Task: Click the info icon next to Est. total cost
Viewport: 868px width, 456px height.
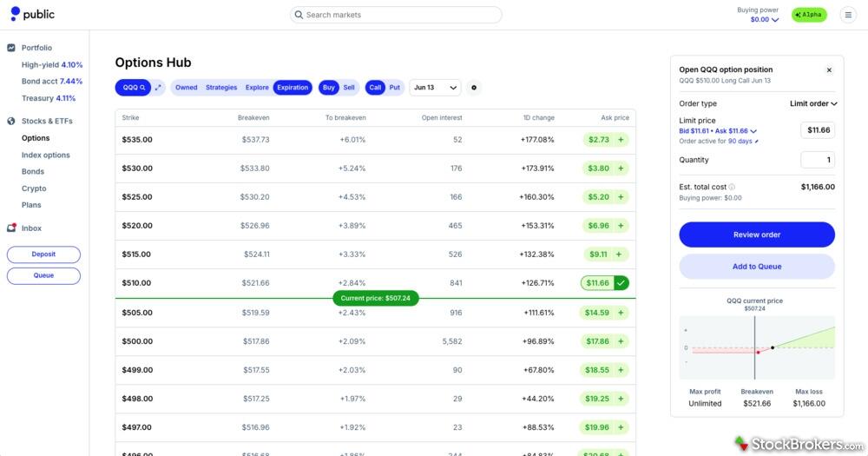Action: pos(732,187)
